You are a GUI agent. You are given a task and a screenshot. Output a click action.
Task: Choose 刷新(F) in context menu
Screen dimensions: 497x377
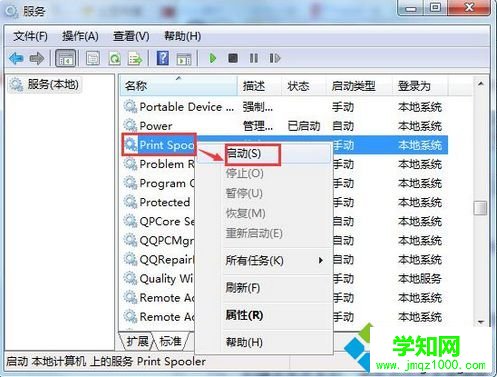point(263,288)
